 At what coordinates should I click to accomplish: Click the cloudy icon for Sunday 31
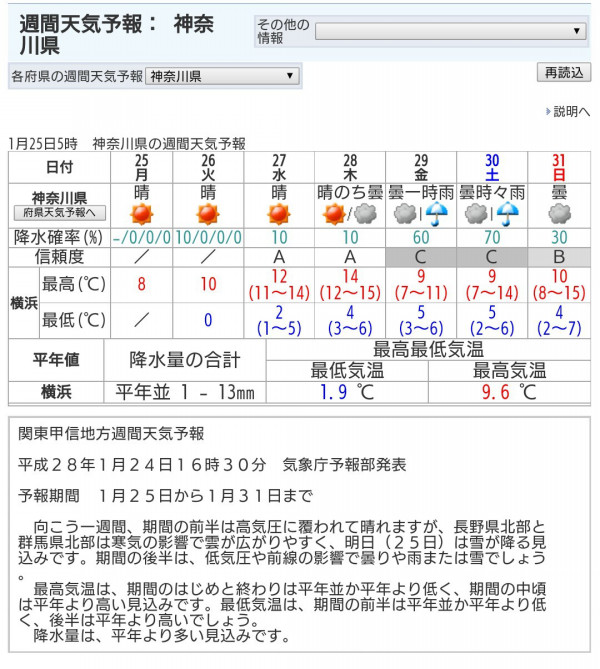(559, 214)
